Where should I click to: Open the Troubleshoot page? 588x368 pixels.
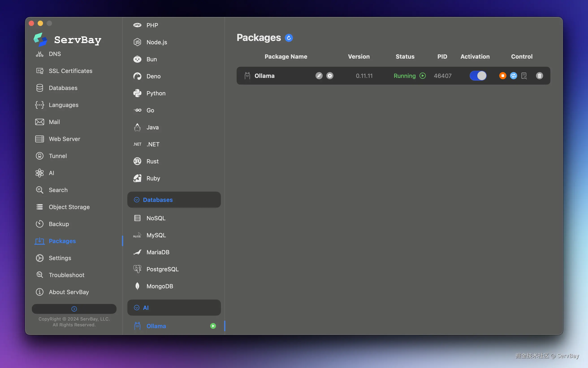pyautogui.click(x=66, y=275)
